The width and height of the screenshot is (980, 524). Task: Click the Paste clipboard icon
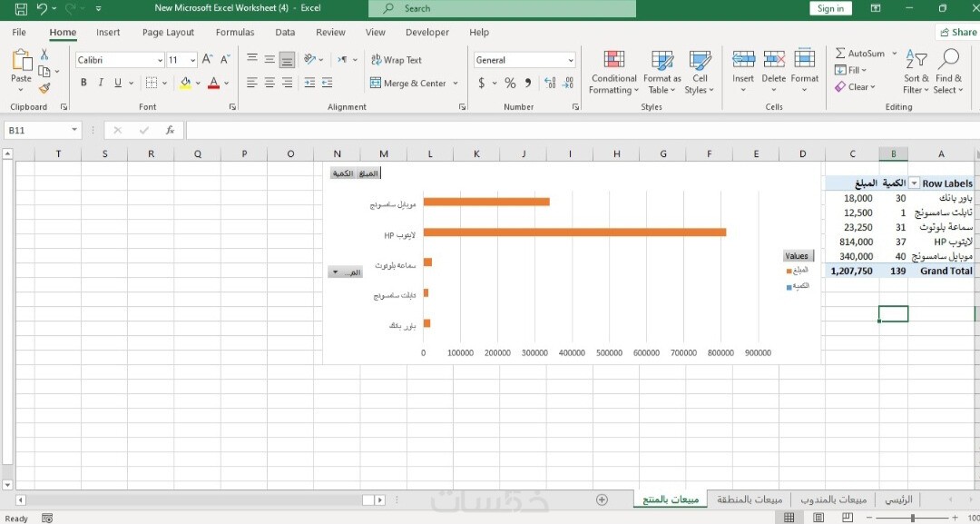21,60
